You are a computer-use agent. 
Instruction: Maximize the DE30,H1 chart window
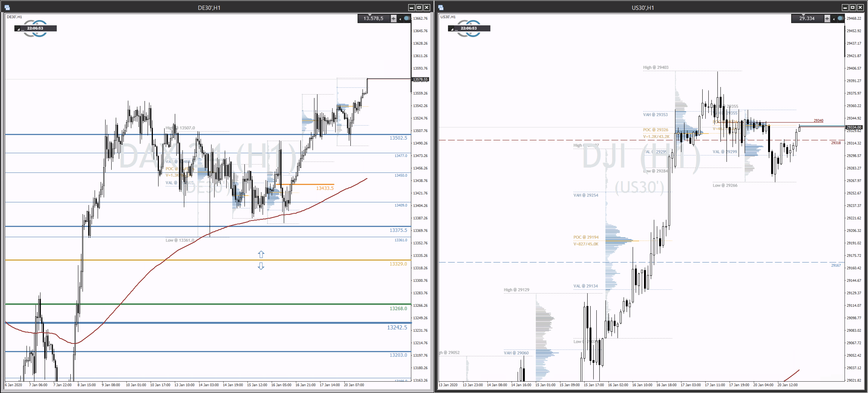click(x=419, y=7)
